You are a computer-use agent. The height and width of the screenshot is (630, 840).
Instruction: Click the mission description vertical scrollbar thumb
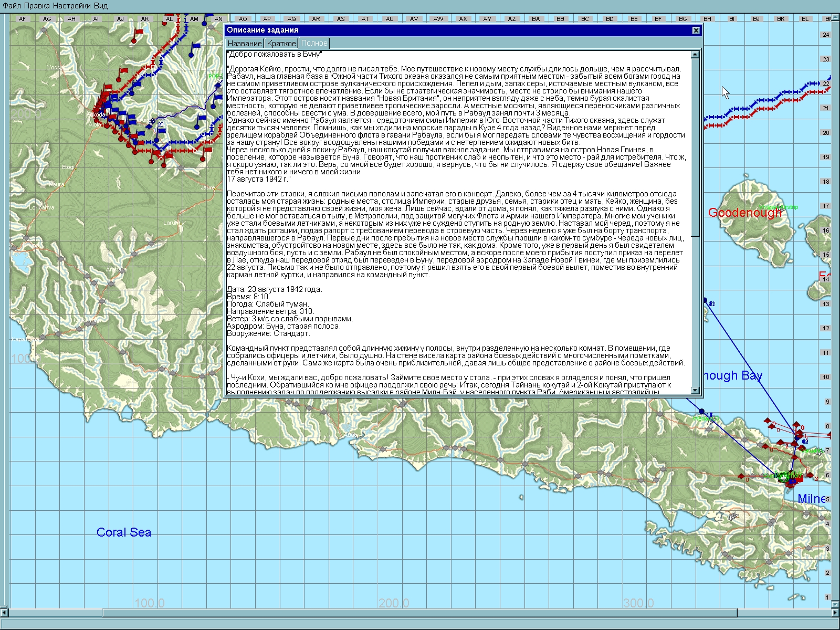(696, 148)
